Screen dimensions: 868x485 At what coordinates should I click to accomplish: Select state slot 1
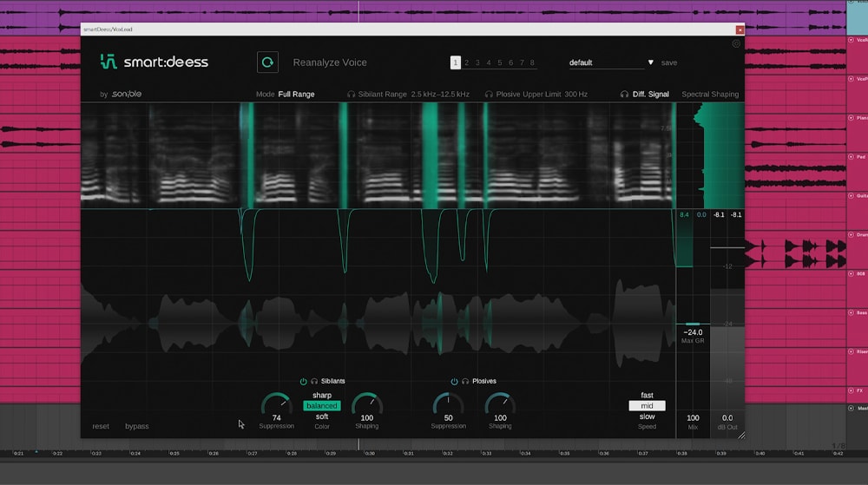coord(455,62)
